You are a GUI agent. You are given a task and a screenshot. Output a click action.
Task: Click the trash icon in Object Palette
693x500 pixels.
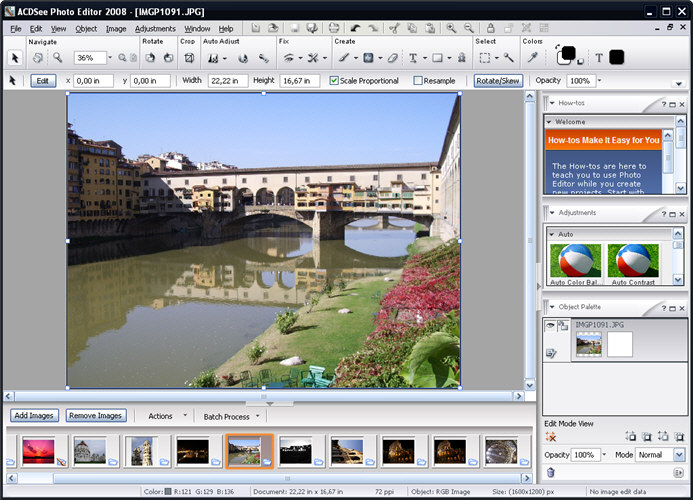[x=551, y=473]
